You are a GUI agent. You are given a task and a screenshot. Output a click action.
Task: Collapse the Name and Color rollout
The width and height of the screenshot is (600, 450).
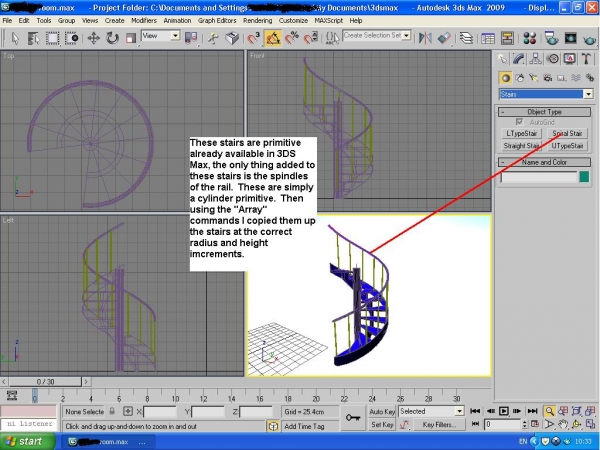coord(544,162)
